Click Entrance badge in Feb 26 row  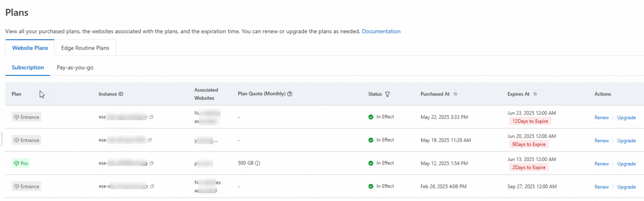click(x=26, y=186)
